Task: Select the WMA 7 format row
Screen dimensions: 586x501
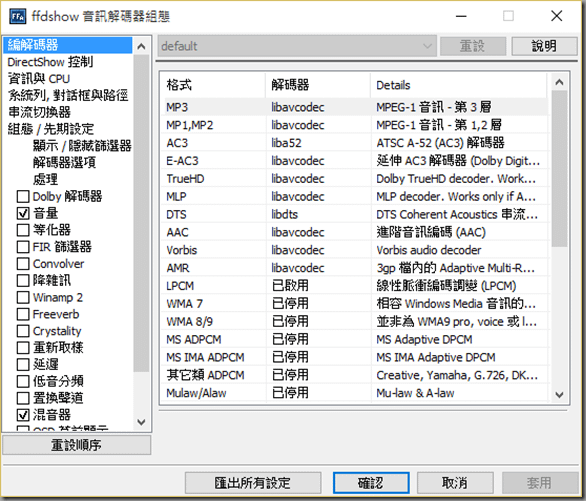Action: 355,304
